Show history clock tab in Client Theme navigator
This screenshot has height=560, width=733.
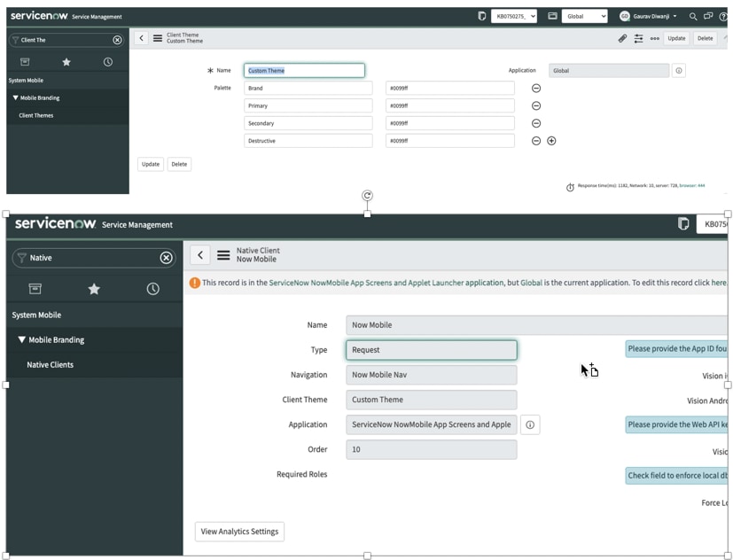[108, 62]
